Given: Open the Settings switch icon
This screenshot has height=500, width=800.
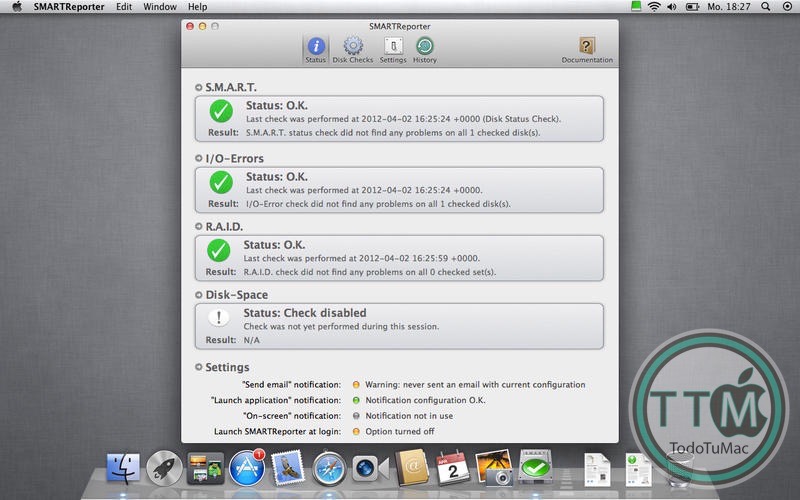Looking at the screenshot, I should (393, 46).
